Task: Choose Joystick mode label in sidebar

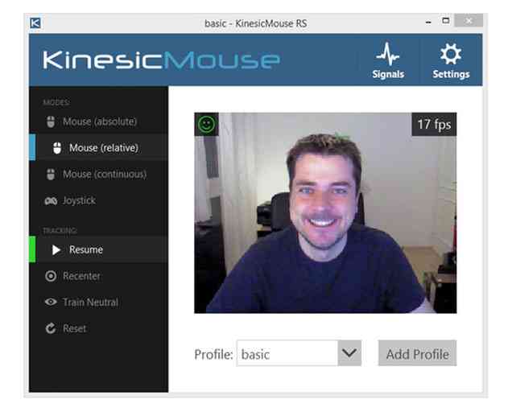Action: [79, 200]
